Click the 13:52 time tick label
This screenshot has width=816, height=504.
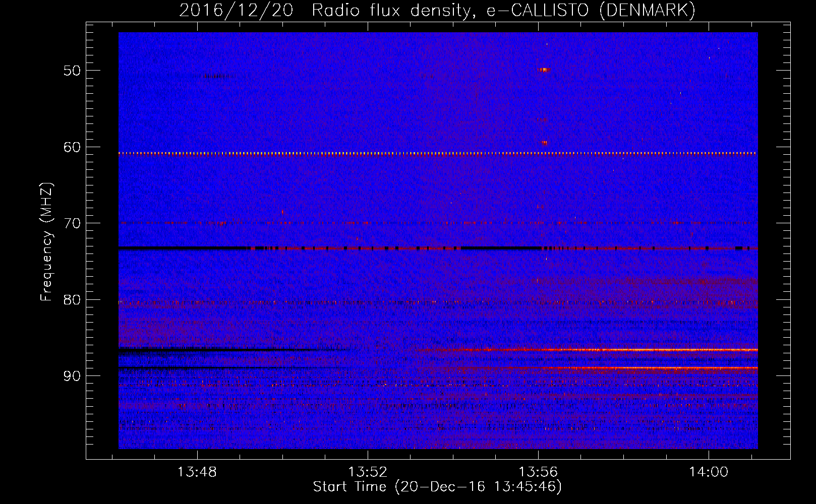click(x=368, y=472)
